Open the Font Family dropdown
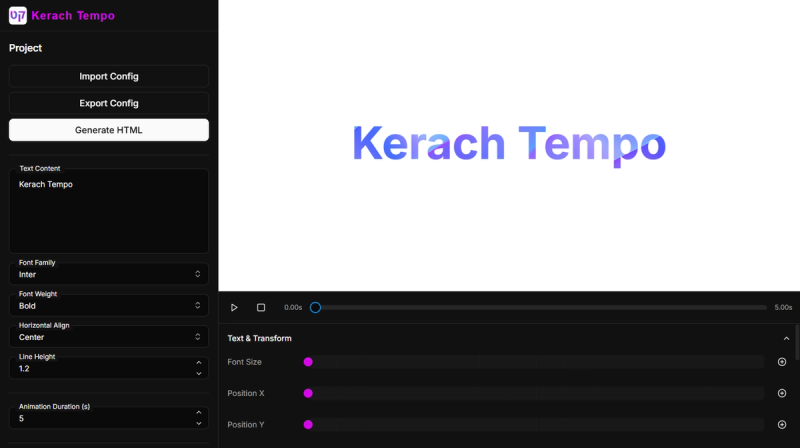This screenshot has height=448, width=800. click(109, 274)
